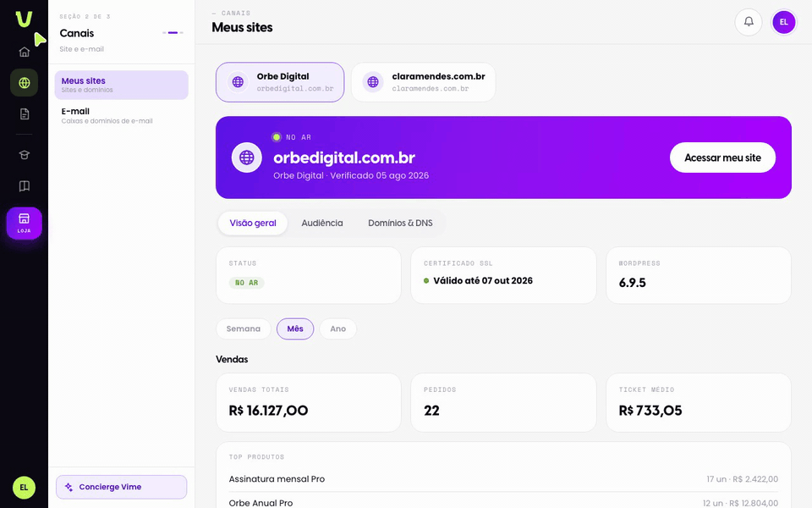Switch to the Visão geral tab
812x508 pixels.
point(253,223)
